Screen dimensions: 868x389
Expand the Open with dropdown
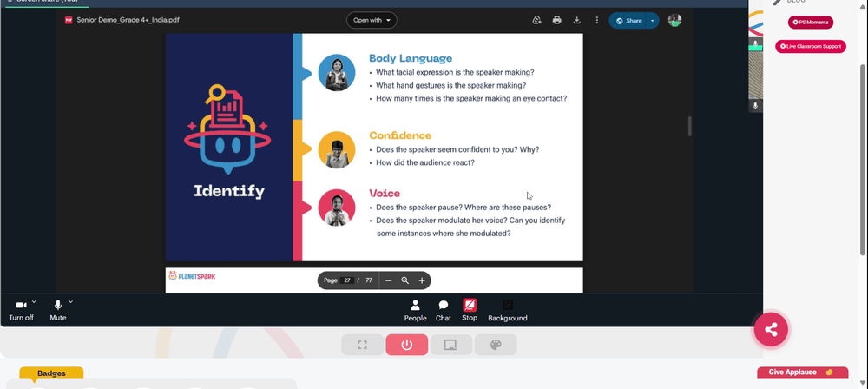pyautogui.click(x=372, y=21)
